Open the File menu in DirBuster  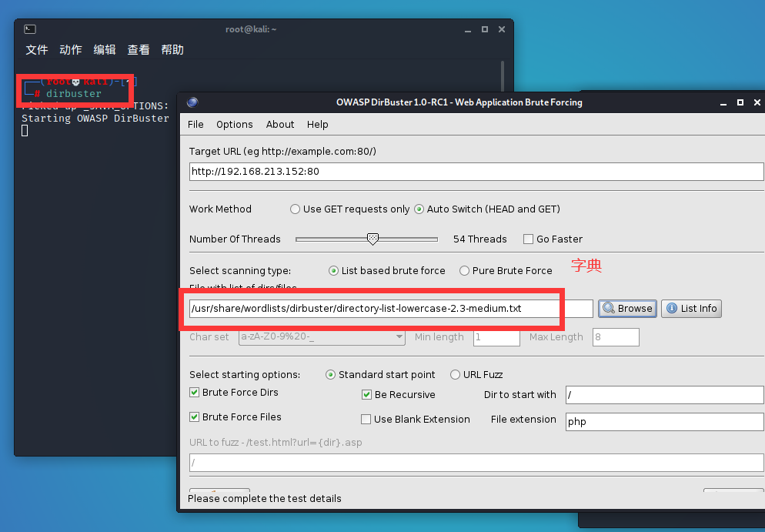tap(195, 125)
